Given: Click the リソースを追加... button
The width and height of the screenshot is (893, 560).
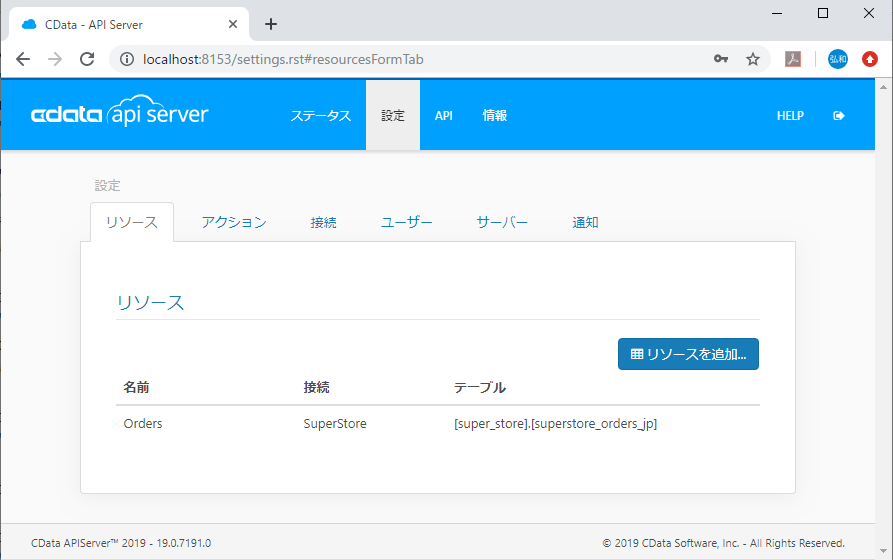Looking at the screenshot, I should pyautogui.click(x=688, y=354).
